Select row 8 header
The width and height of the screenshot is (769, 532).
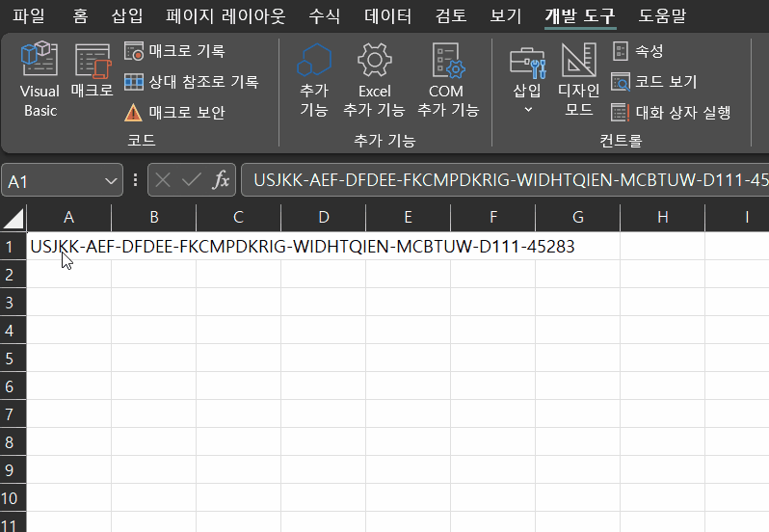[13, 441]
